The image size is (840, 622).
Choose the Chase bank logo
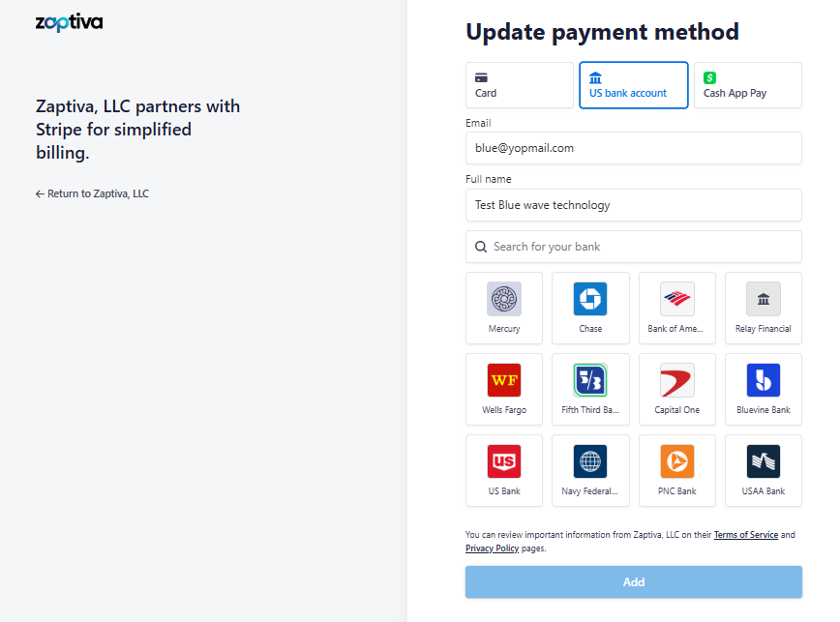coord(590,299)
